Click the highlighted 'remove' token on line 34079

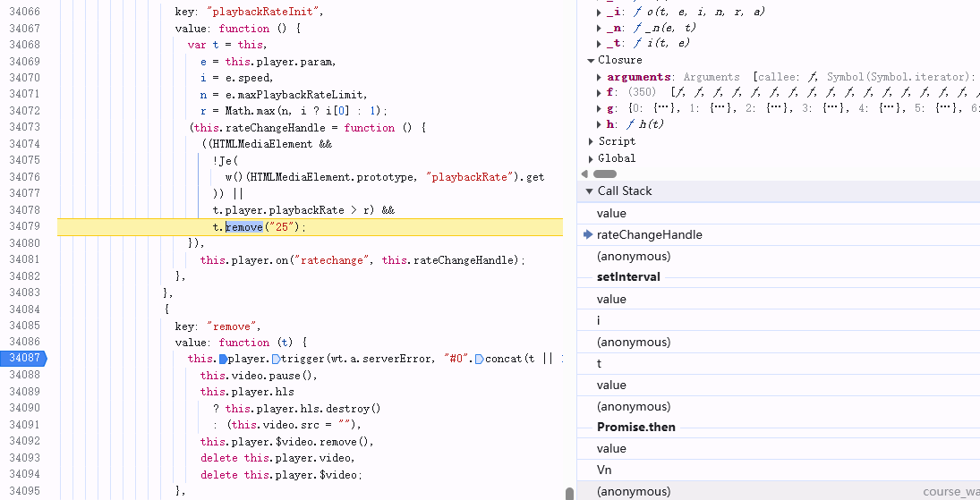[243, 227]
